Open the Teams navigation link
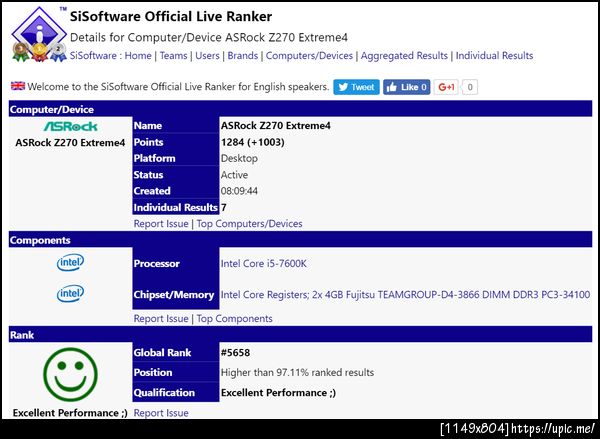Image resolution: width=600 pixels, height=439 pixels. [x=173, y=55]
